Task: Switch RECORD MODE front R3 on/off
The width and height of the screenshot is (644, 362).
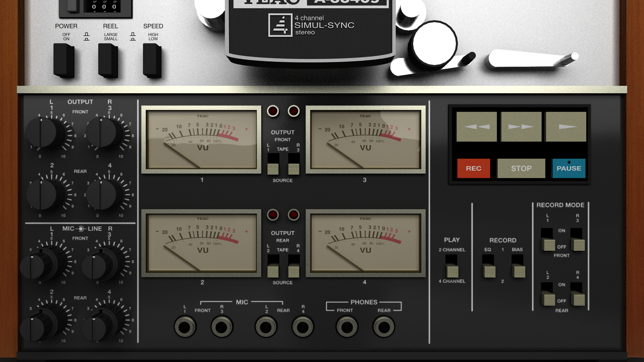Action: point(578,239)
